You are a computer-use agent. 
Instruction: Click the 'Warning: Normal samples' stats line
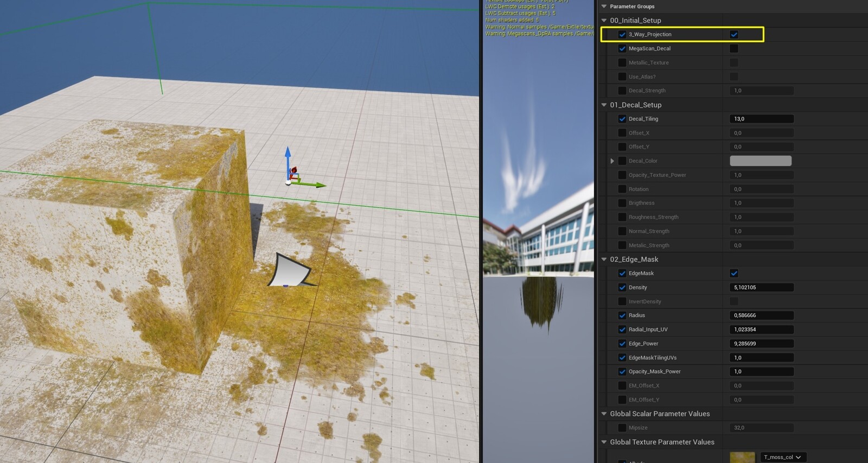(539, 27)
